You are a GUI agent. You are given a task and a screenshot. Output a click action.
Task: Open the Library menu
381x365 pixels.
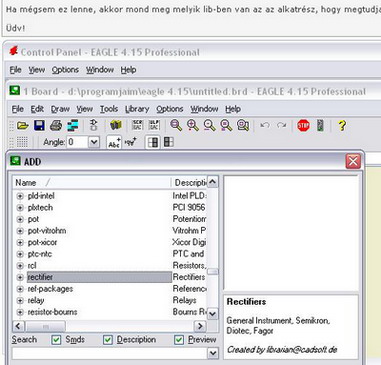point(137,109)
